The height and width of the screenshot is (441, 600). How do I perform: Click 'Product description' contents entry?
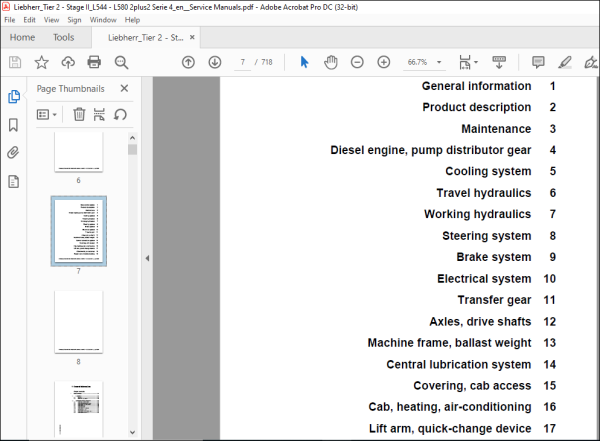coord(477,107)
